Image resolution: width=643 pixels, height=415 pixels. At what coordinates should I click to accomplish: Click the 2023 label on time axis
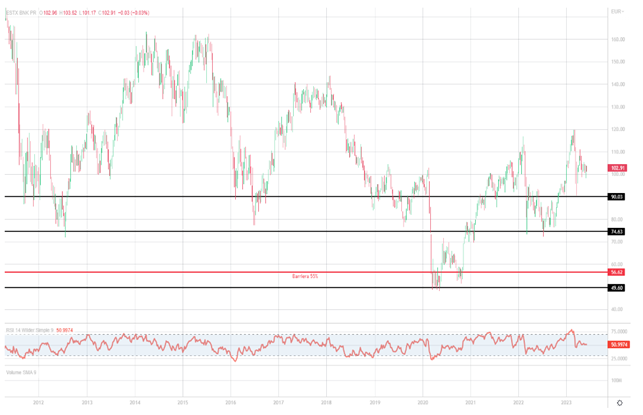[565, 403]
